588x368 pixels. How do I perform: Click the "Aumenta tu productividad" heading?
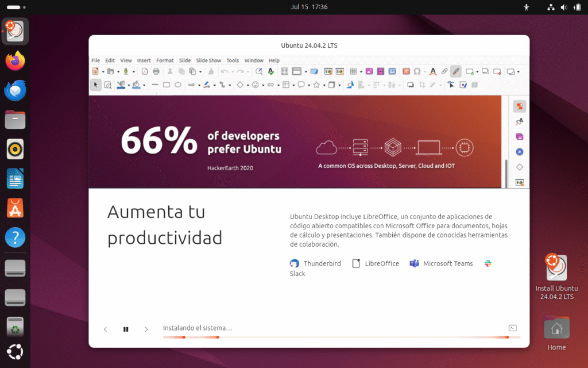pos(165,225)
